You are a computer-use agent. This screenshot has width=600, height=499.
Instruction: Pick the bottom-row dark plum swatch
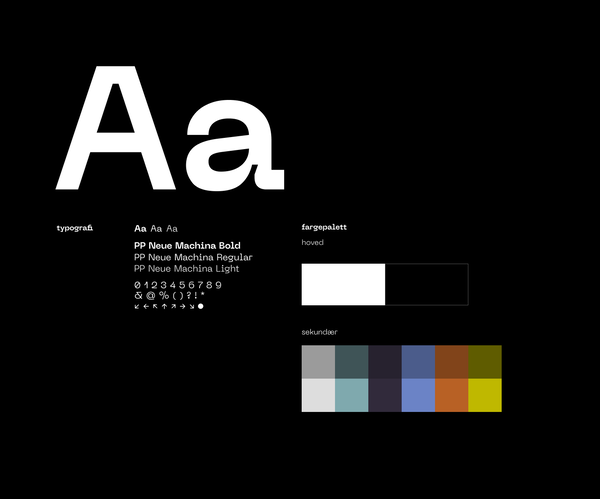[x=385, y=395]
